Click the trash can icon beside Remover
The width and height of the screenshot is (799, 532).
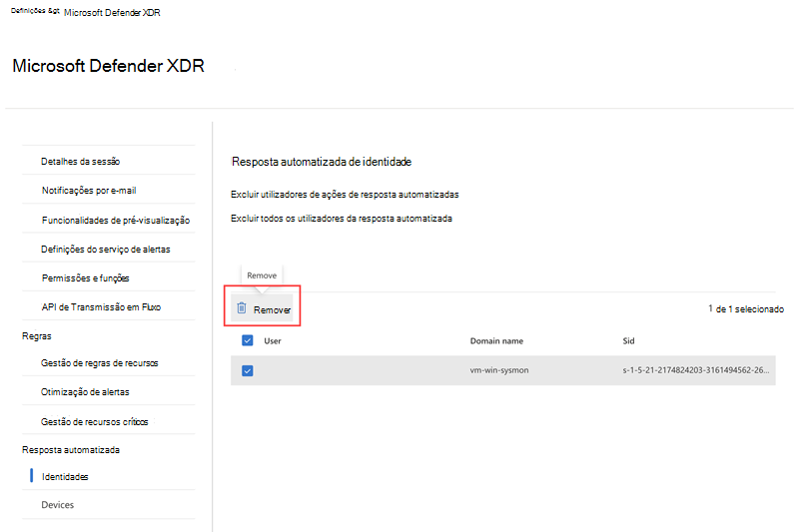pyautogui.click(x=242, y=308)
